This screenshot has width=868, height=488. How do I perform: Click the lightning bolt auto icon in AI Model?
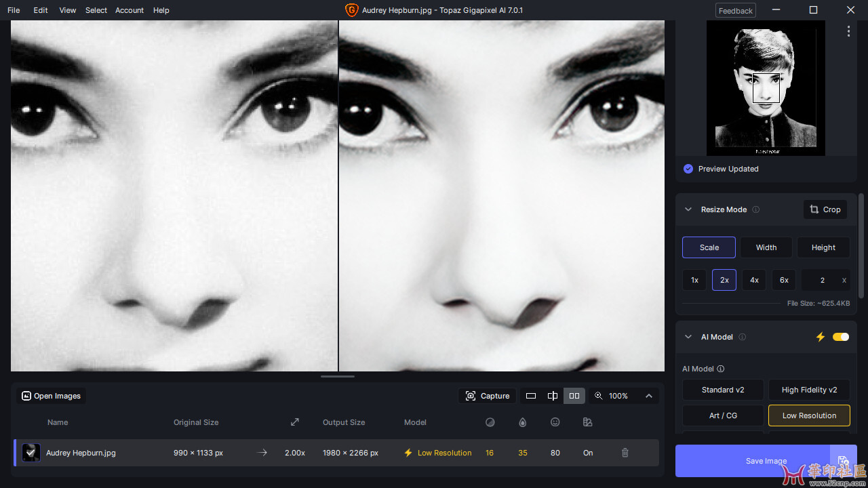821,337
